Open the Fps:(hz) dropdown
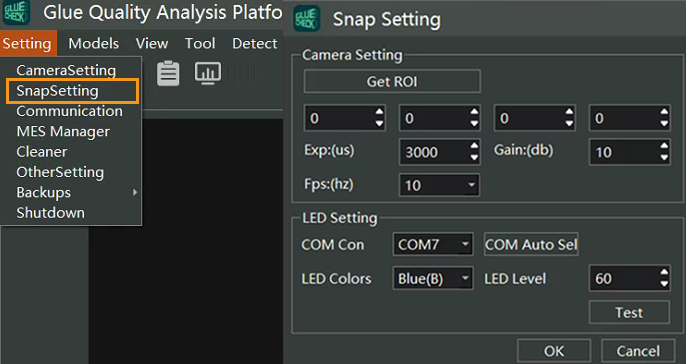Viewport: 686px width, 364px height. (439, 185)
